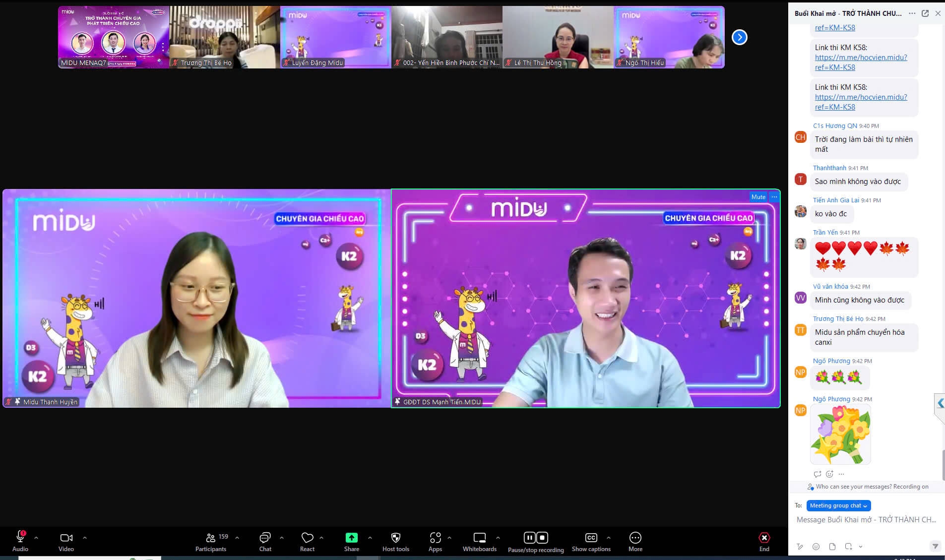The width and height of the screenshot is (945, 560).
Task: Click the collapse-panel arrow tab at the right edge
Action: [x=940, y=404]
